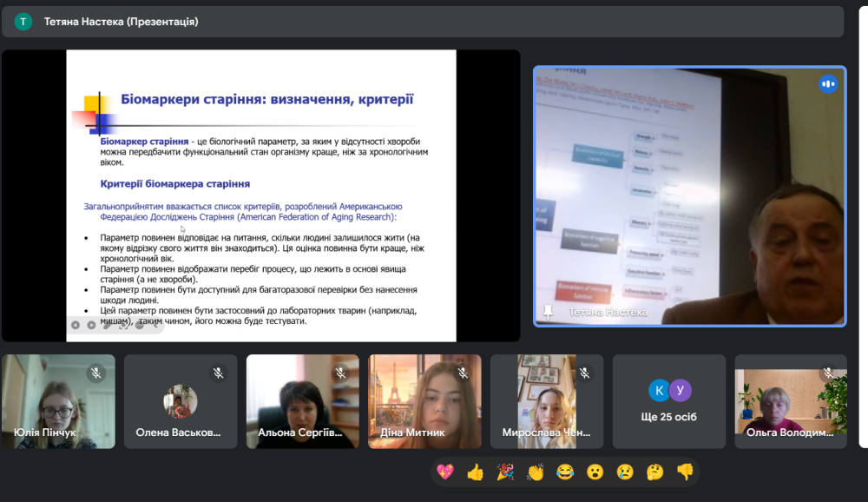Click the audio activity indicator on Тетяна Настека tile
Image resolution: width=868 pixels, height=502 pixels.
[x=828, y=84]
